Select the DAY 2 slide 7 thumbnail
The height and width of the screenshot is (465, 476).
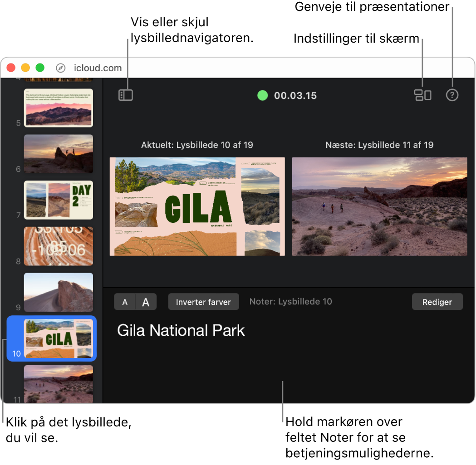pyautogui.click(x=59, y=200)
